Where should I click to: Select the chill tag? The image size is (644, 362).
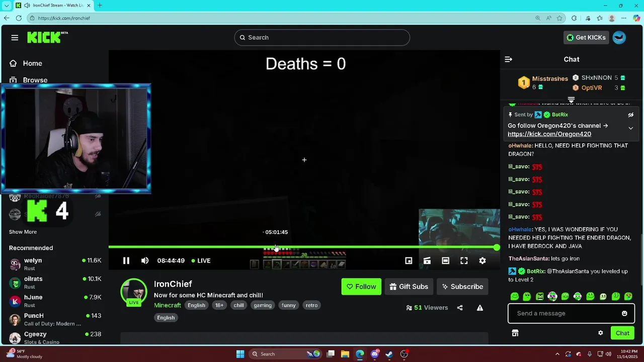coord(238,305)
